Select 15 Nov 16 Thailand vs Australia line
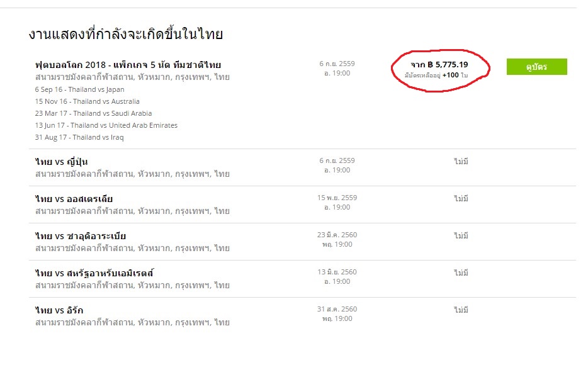The image size is (588, 365). tap(88, 101)
